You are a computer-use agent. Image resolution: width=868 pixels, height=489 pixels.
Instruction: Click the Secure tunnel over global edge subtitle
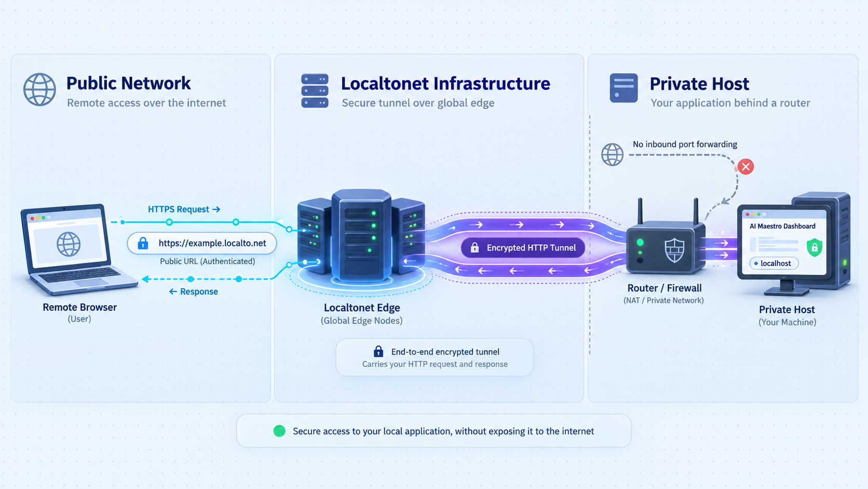(418, 103)
